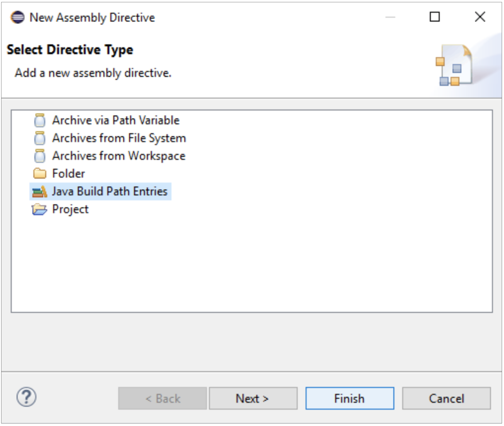504x426 pixels.
Task: Click the Archives from File System jar icon
Action: click(x=40, y=138)
